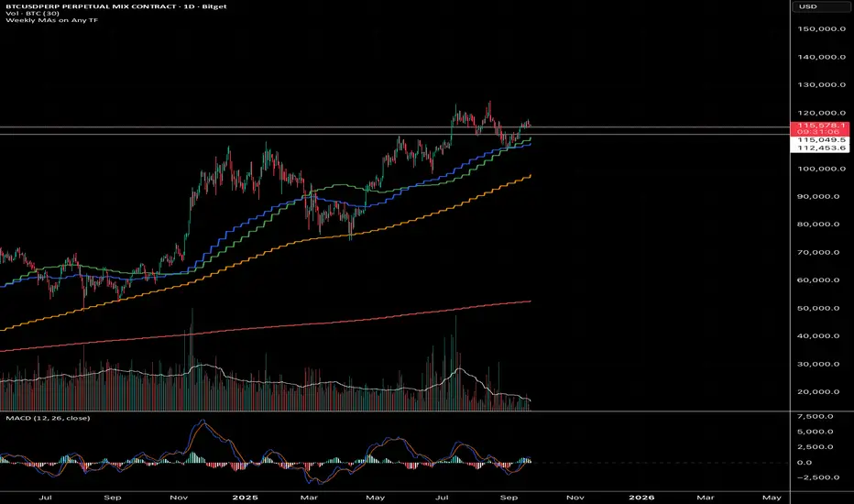854x504 pixels.
Task: Click the 2025 year label on the time axis
Action: tap(245, 498)
